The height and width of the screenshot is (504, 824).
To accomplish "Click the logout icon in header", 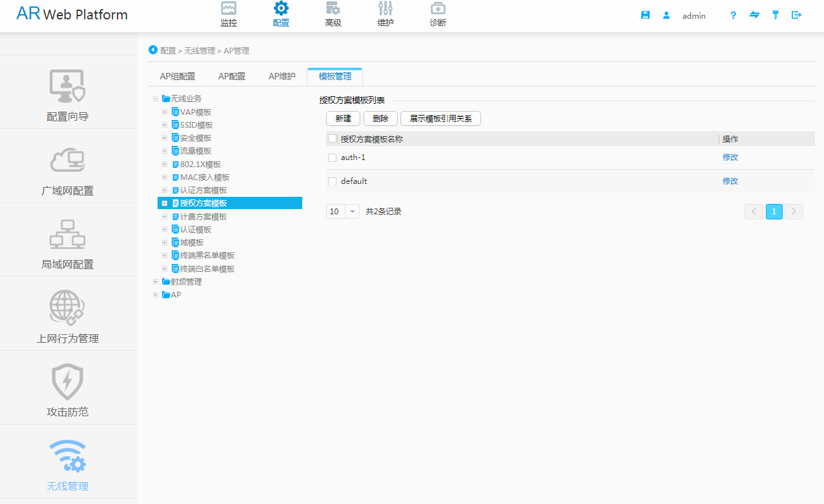I will coord(796,15).
